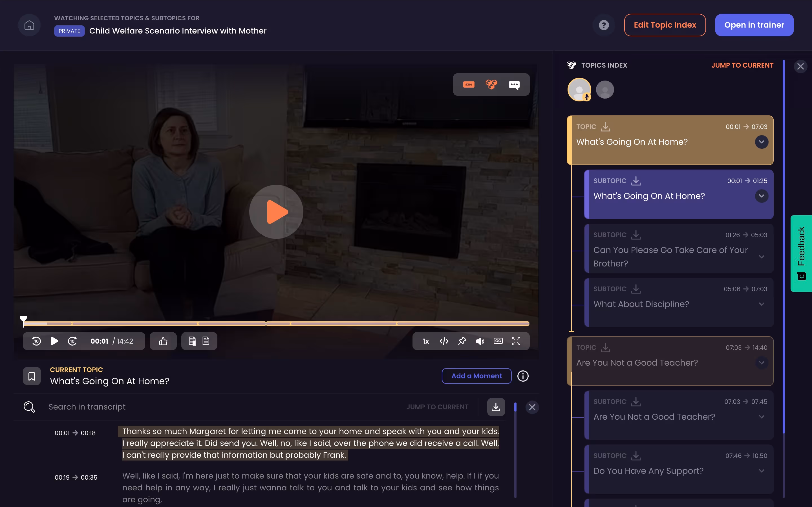Toggle closed captions CC
Screen dimensions: 812x507
click(x=498, y=341)
